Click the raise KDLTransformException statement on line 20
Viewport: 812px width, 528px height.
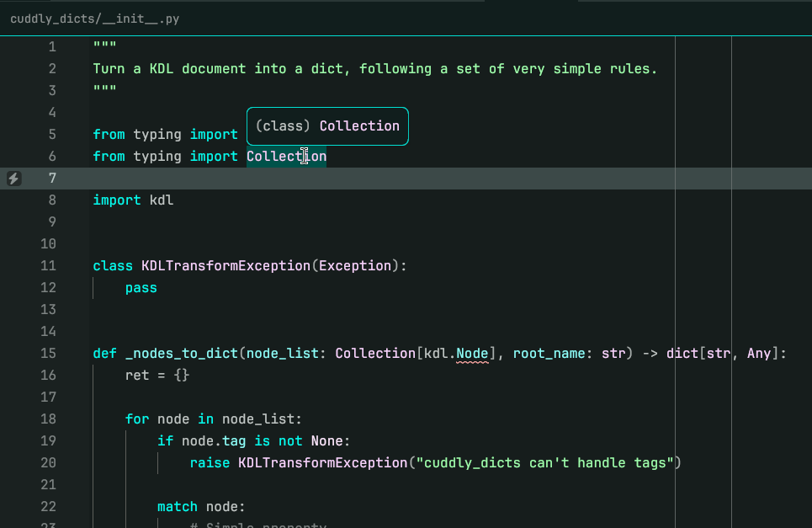pos(436,462)
